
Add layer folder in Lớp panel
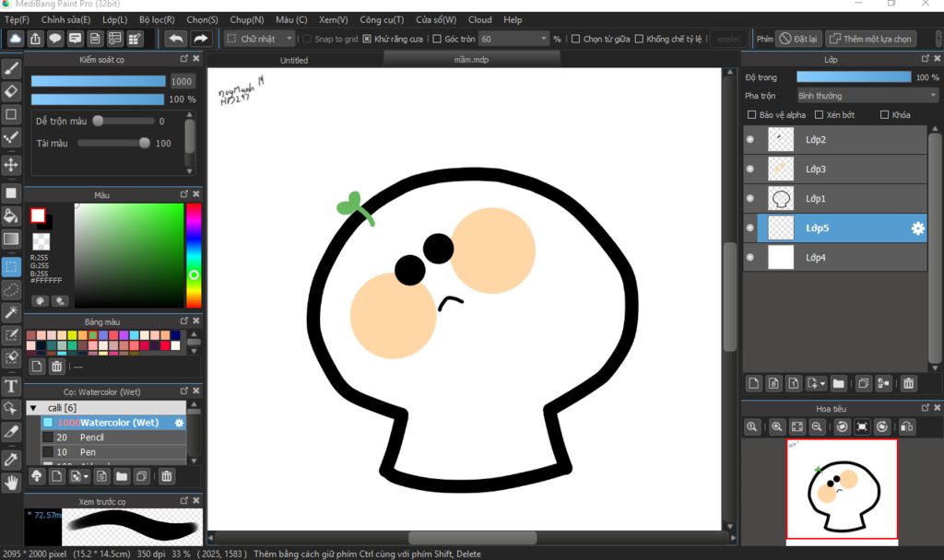(838, 383)
